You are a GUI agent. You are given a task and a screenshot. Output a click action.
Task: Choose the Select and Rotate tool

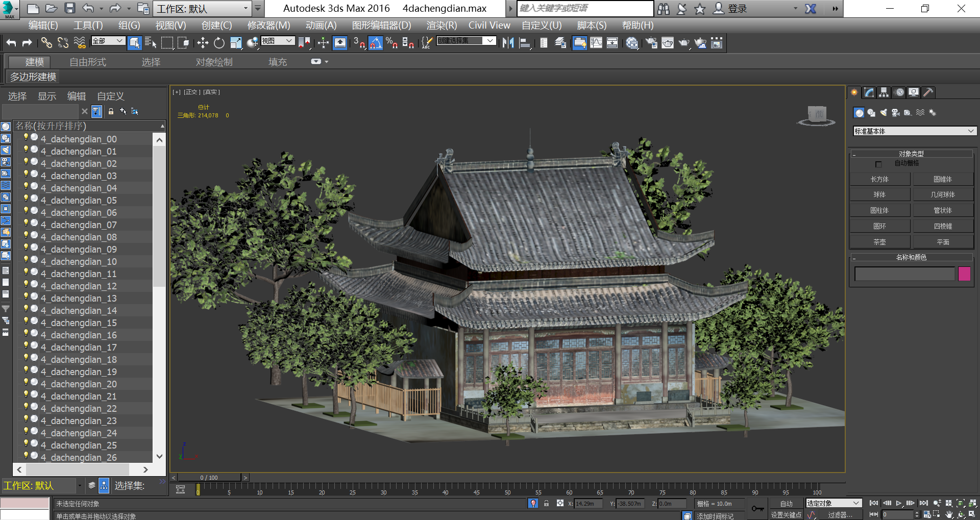[x=219, y=43]
